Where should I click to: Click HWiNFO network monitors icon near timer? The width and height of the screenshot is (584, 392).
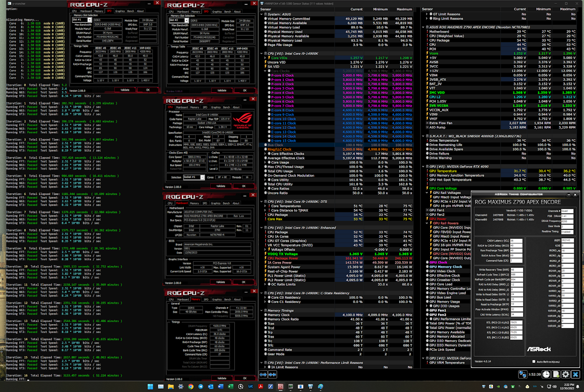tap(523, 374)
